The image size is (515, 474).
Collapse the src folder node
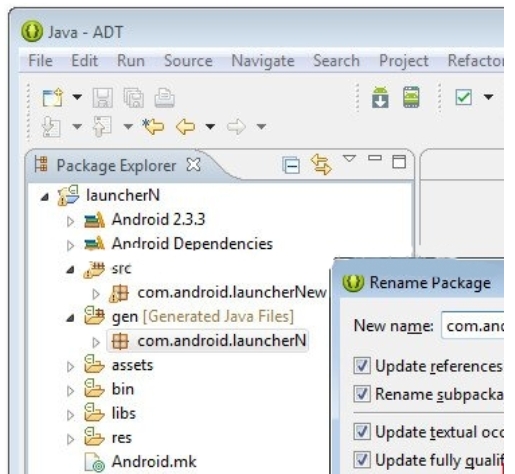pyautogui.click(x=70, y=270)
